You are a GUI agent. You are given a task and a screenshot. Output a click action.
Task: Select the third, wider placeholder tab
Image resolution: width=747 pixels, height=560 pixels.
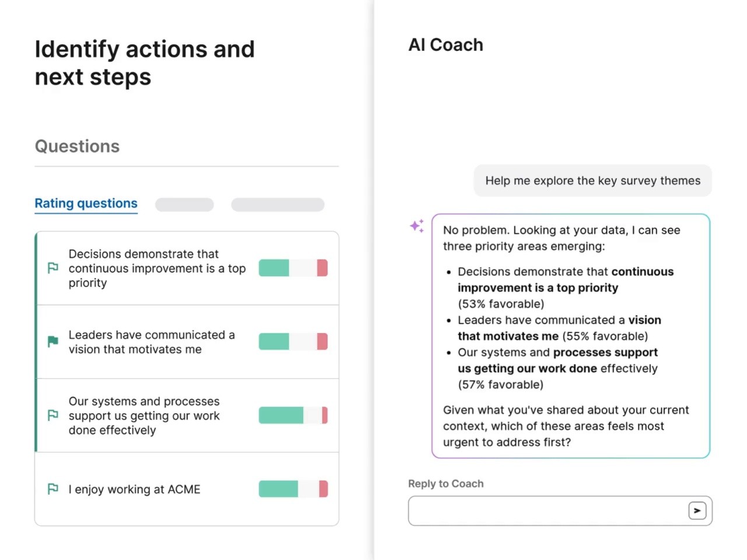coord(278,205)
